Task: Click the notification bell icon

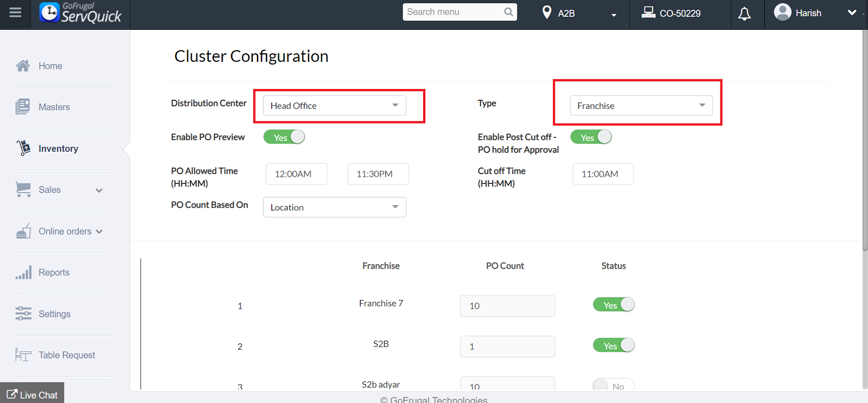Action: pyautogui.click(x=744, y=14)
